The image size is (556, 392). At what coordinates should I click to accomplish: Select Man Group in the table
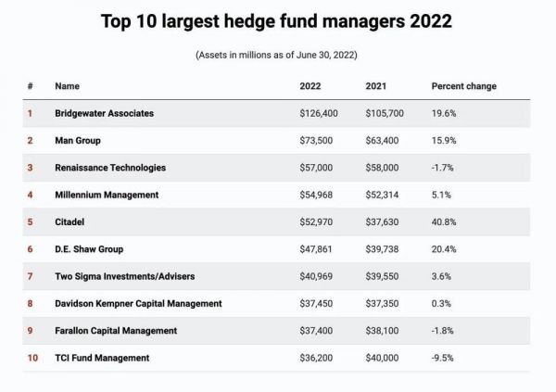[x=78, y=141]
